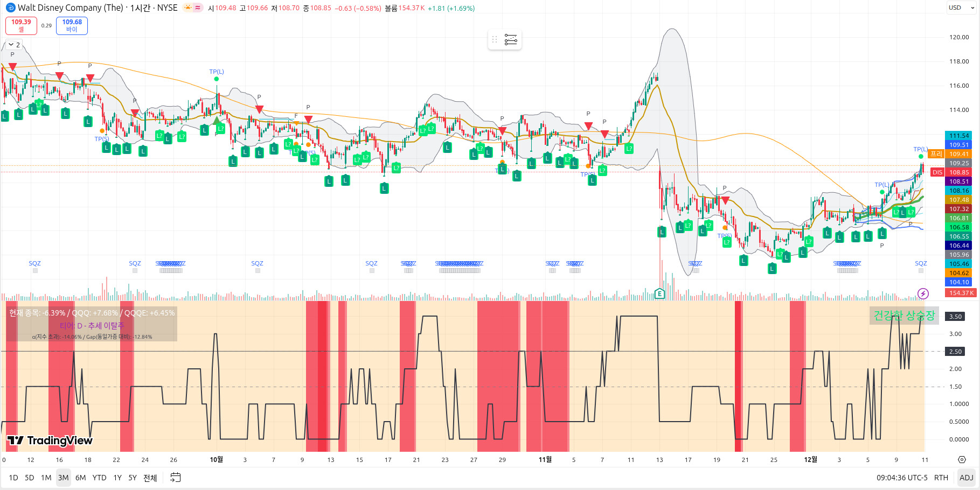Click the red P triangle above date 19
The height and width of the screenshot is (490, 980).
pyautogui.click(x=725, y=200)
